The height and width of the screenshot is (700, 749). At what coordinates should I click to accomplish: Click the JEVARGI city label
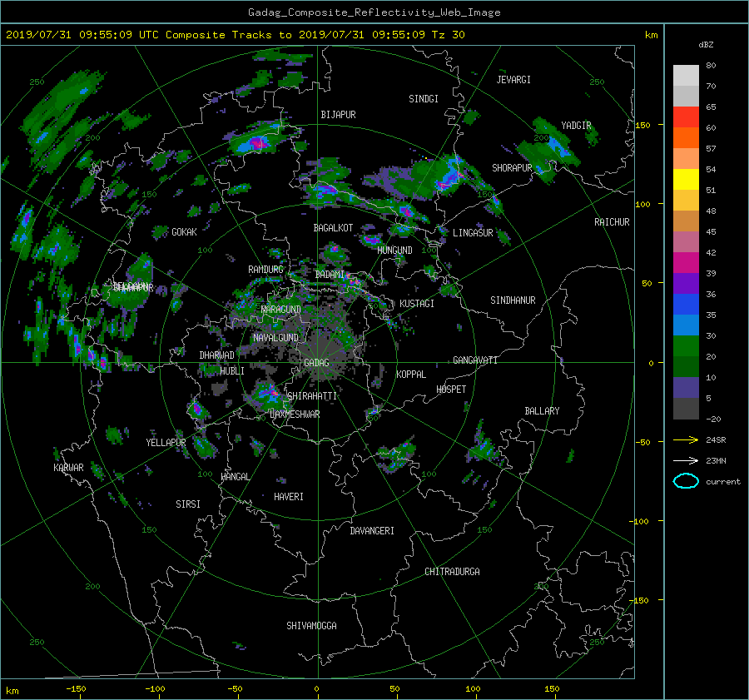point(513,80)
